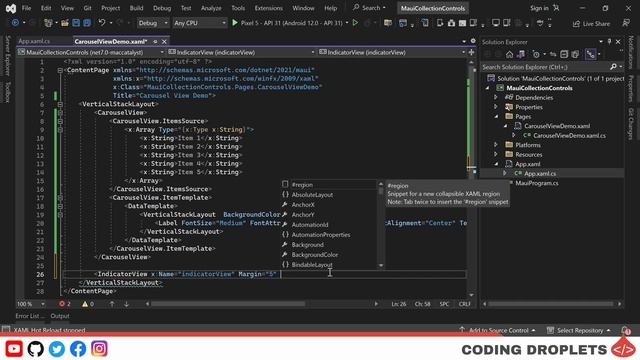Expand the Properties node

tap(496, 107)
